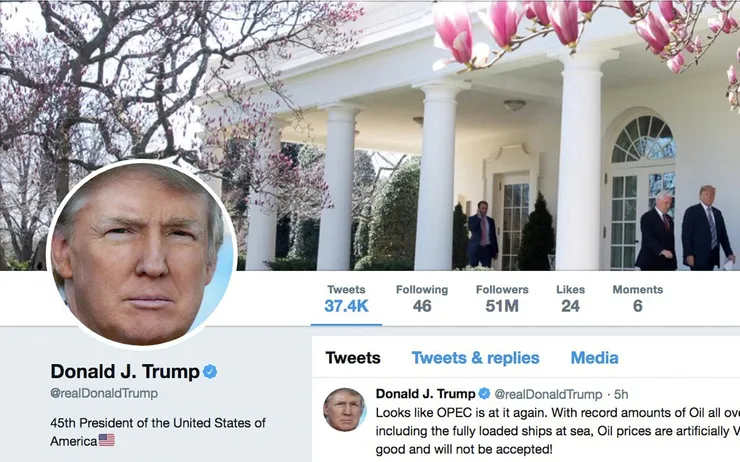This screenshot has height=462, width=740.
Task: Open the tweet's 5h timestamp link
Action: (621, 394)
